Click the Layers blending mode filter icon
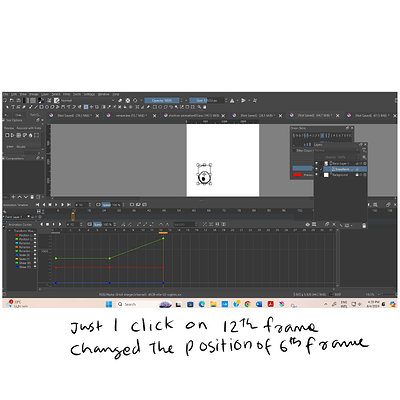This screenshot has width=400, height=400. (364, 151)
